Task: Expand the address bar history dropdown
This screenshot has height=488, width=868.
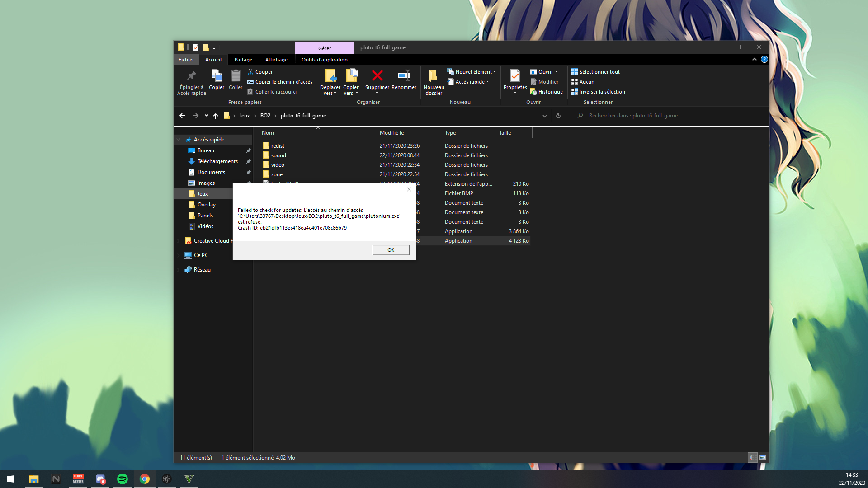Action: click(x=545, y=116)
